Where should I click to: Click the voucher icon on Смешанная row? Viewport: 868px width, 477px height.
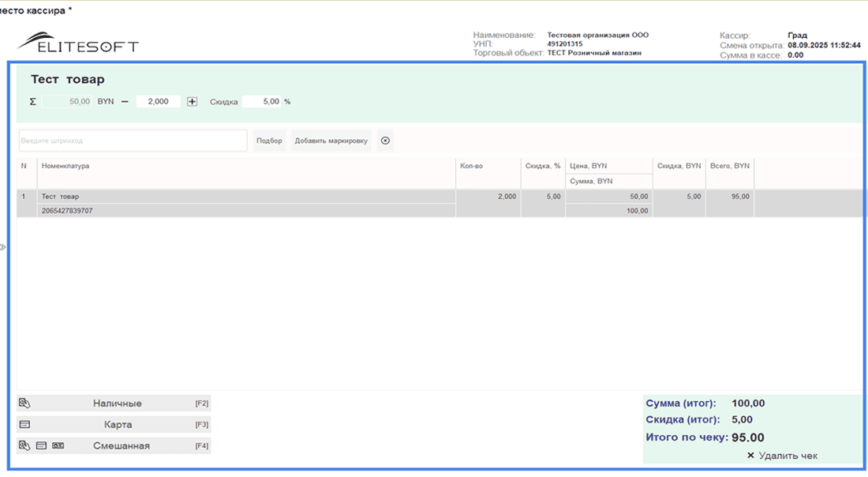[58, 446]
